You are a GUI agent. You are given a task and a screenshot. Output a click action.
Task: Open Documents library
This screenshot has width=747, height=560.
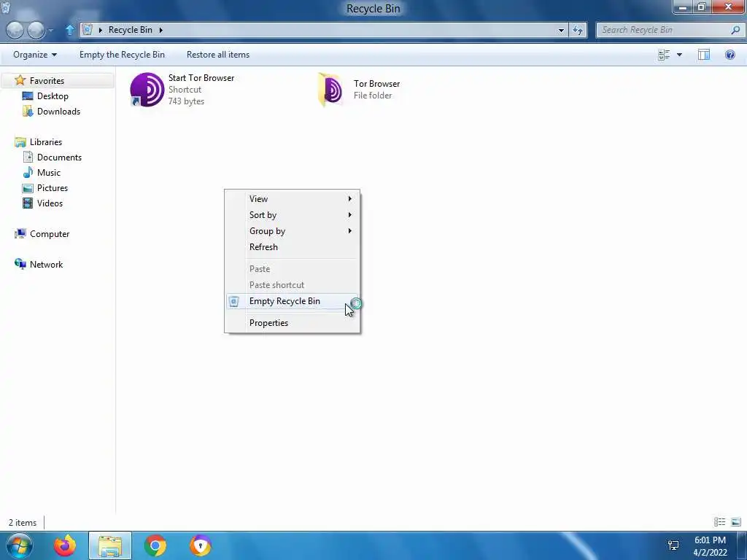click(x=59, y=157)
